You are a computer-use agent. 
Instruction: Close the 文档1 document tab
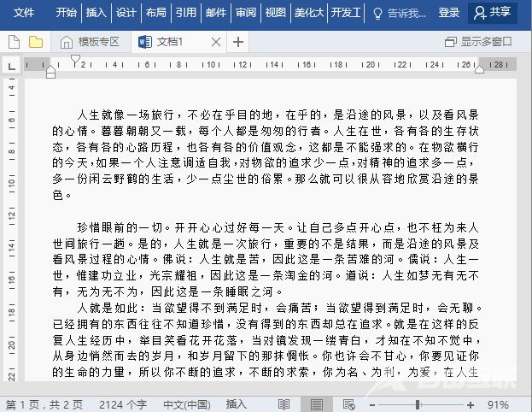pos(216,42)
